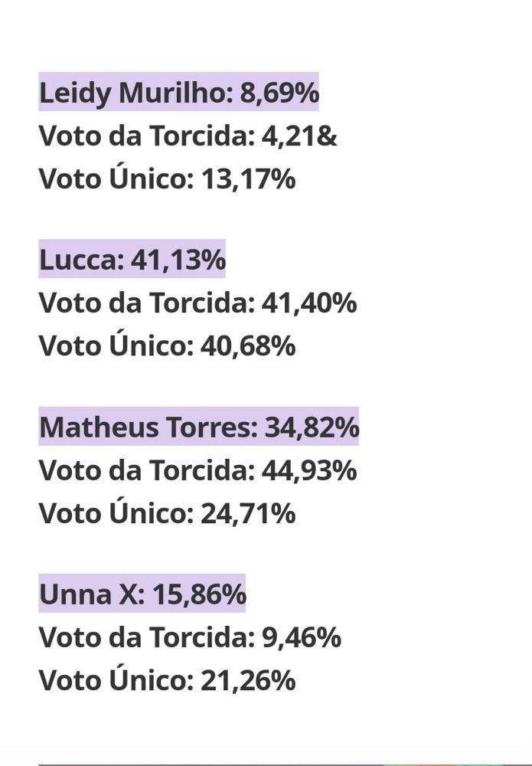
Task: Click the highlighted name Matheus Torres
Action: [147, 427]
